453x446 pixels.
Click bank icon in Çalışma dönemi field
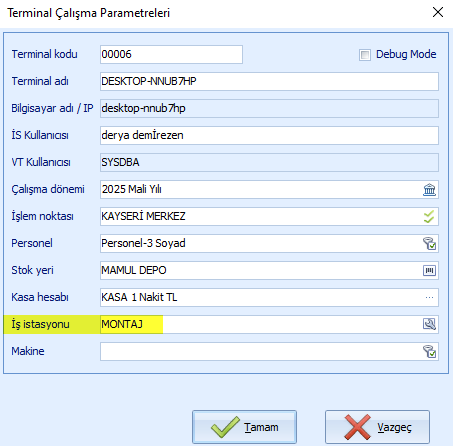(429, 189)
